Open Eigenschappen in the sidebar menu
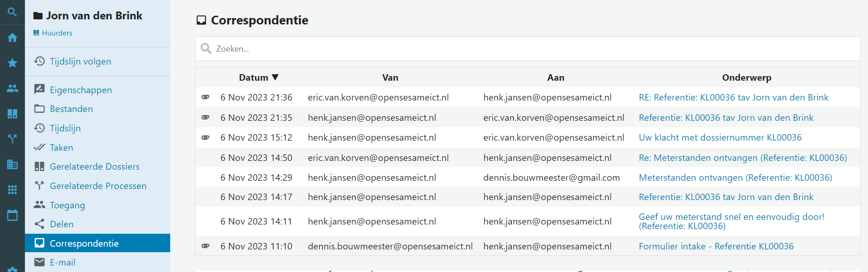The image size is (868, 272). pos(81,90)
